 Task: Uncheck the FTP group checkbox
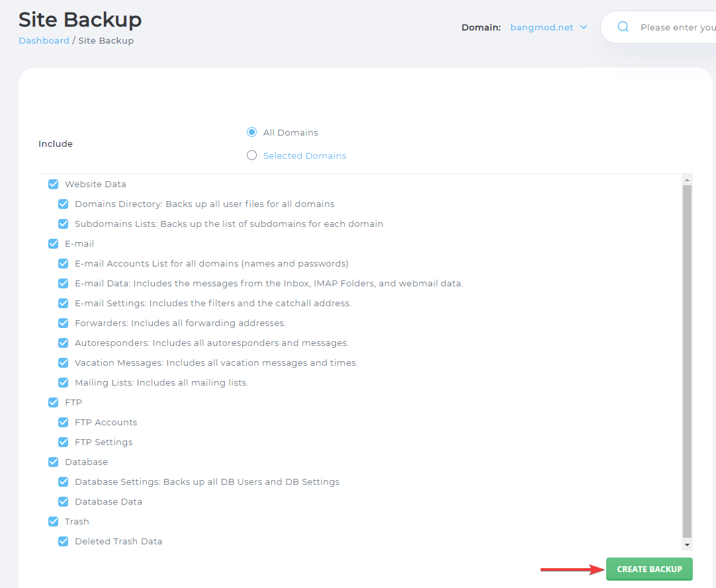(x=54, y=402)
